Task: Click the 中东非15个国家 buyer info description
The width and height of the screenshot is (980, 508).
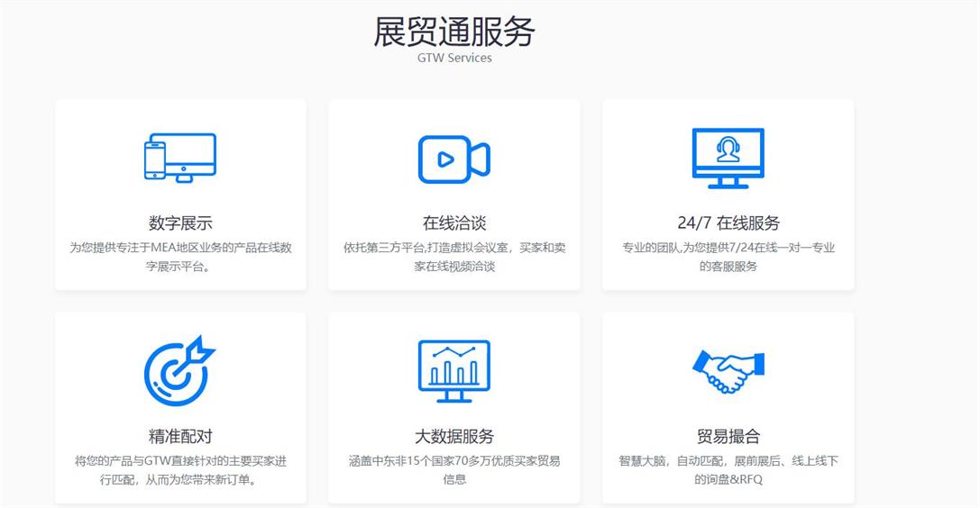Action: click(x=453, y=469)
